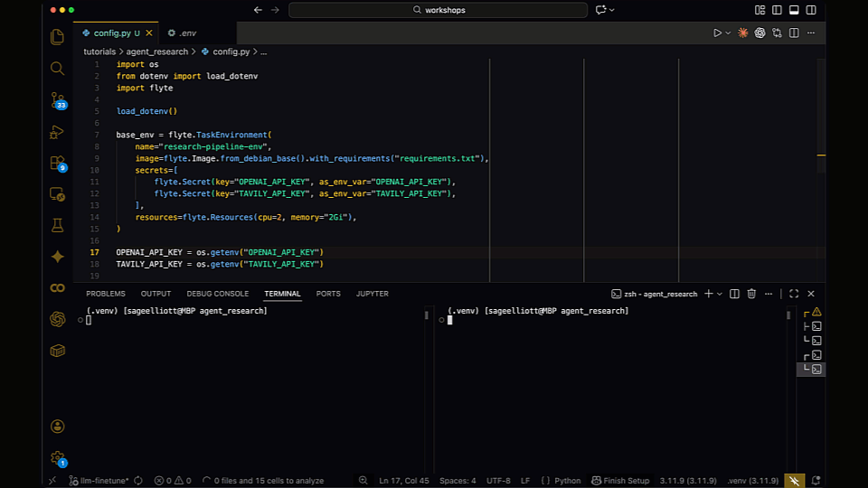Click the Run Python File play button
This screenshot has width=868, height=488.
click(x=717, y=33)
